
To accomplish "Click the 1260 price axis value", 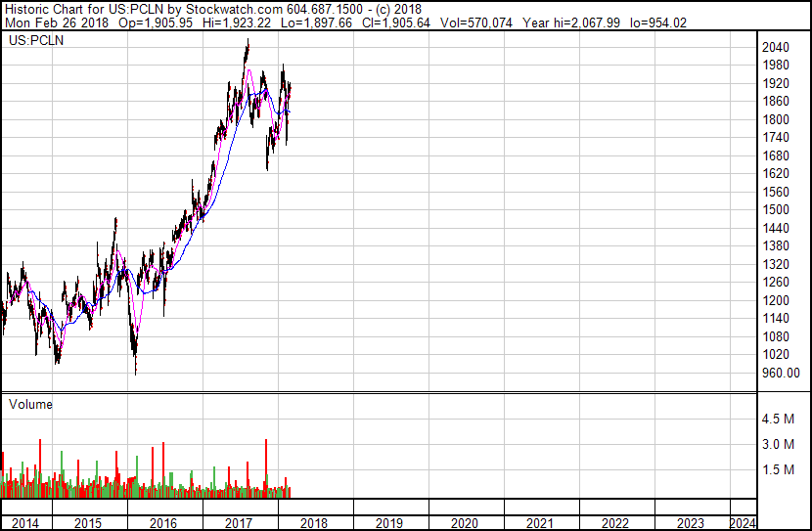I will [776, 282].
